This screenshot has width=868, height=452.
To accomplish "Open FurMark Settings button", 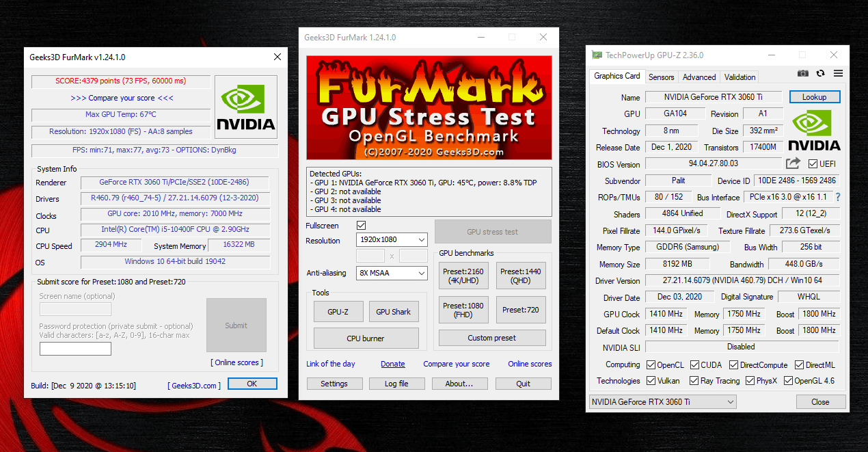I will click(x=334, y=384).
